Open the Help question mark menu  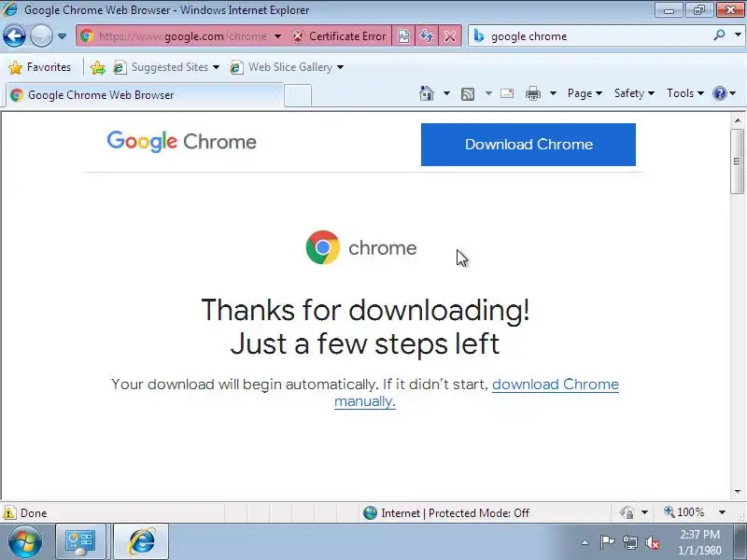[x=724, y=93]
